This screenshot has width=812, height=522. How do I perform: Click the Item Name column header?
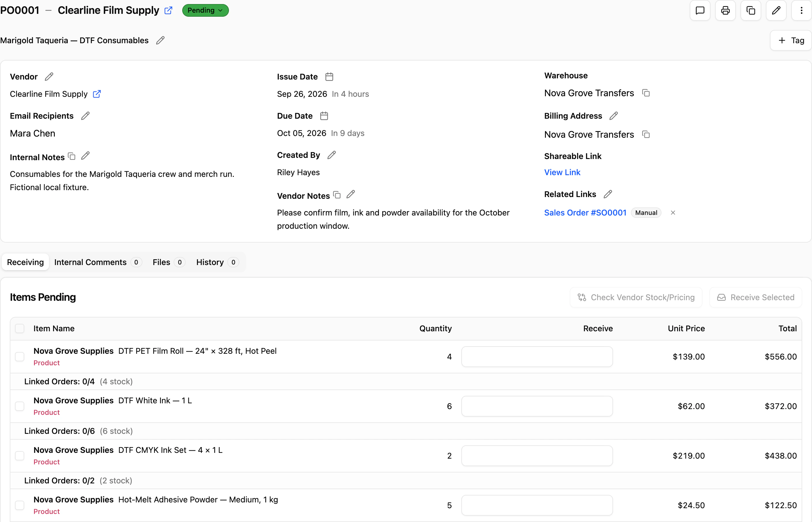(54, 329)
